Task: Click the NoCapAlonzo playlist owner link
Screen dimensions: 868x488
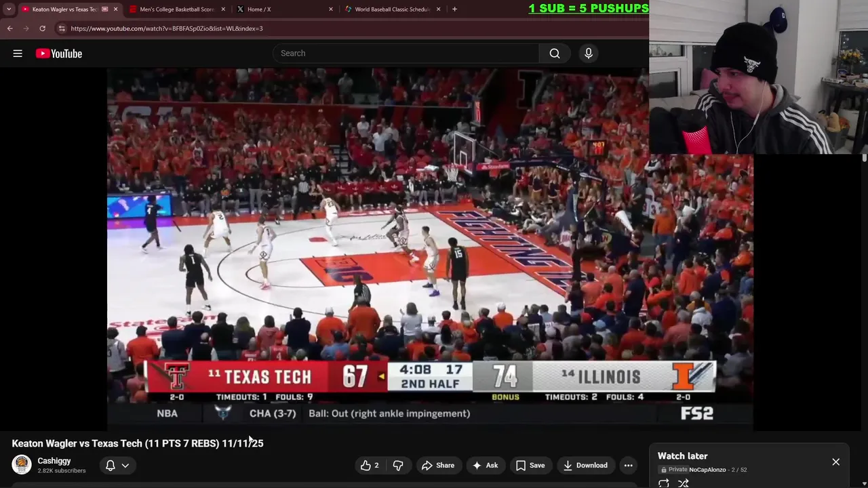Action: pos(707,470)
